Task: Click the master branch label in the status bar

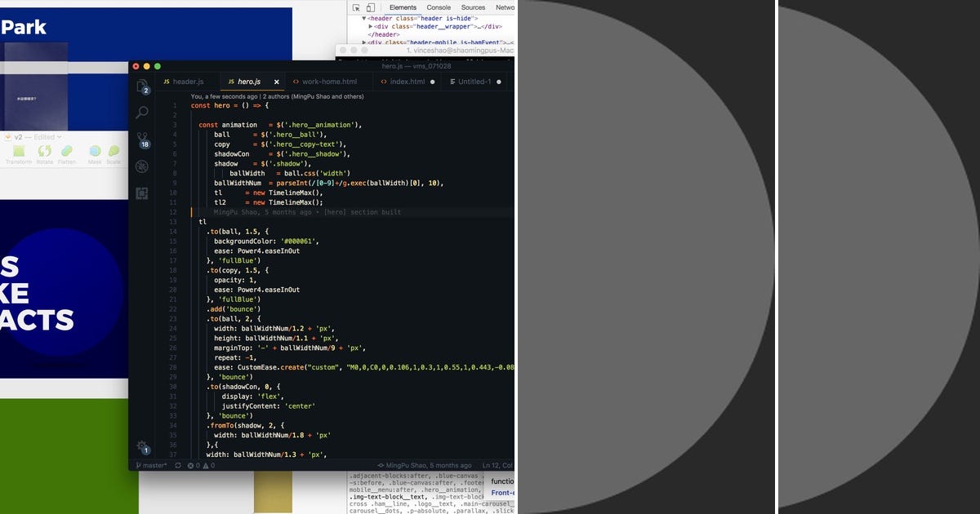Action: (152, 465)
